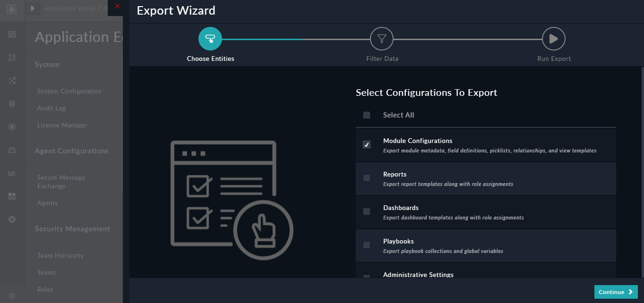Click the Run Export play step icon
This screenshot has height=303, width=644.
tap(553, 39)
